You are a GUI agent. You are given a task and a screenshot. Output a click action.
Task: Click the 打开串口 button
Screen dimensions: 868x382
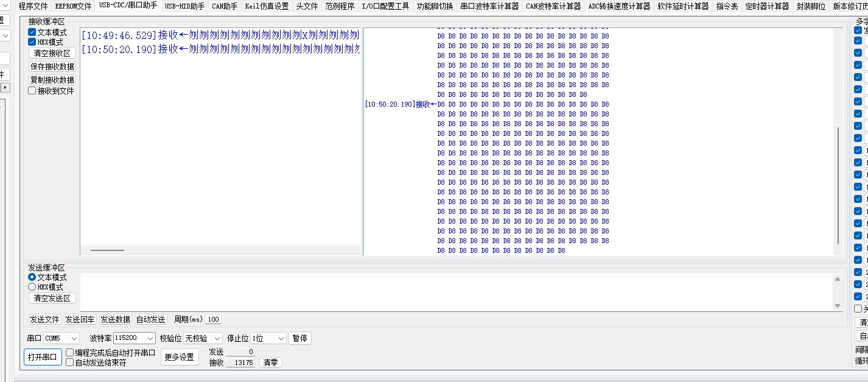(x=43, y=357)
